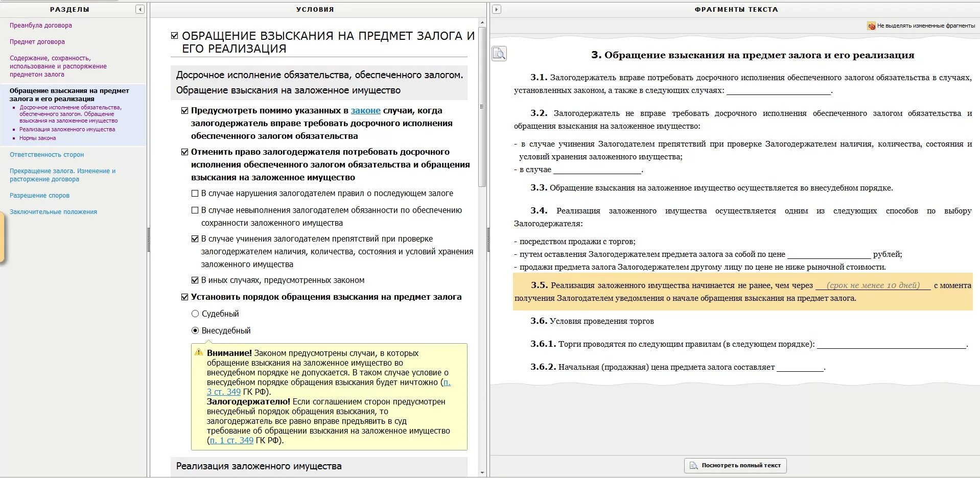Open the Предмет договора section
Image resolution: width=980 pixels, height=478 pixels.
(x=37, y=42)
